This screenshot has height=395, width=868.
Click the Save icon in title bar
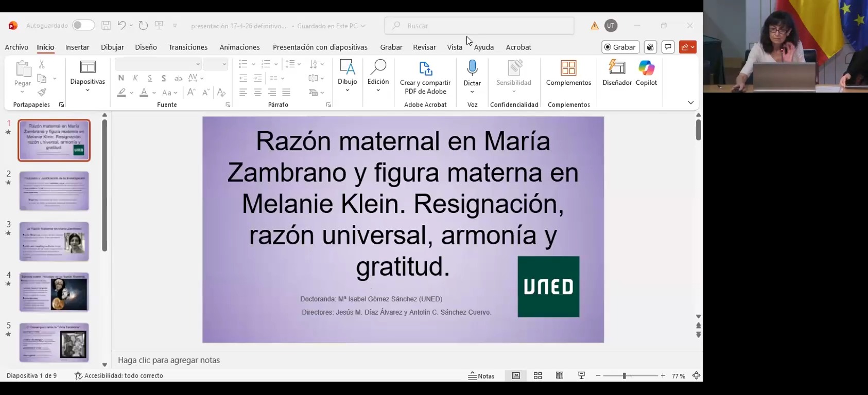(x=106, y=25)
